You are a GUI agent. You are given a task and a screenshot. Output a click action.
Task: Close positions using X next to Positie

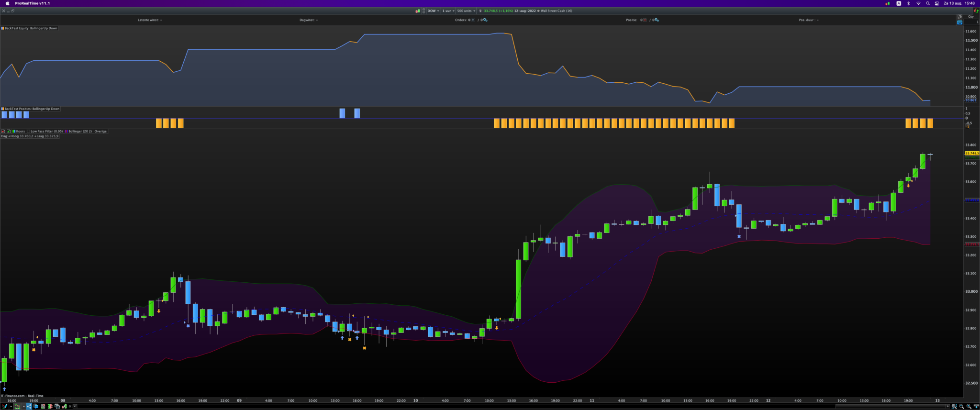click(x=645, y=20)
